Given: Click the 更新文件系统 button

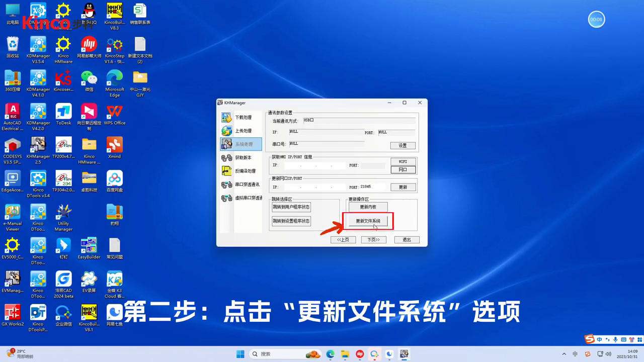Looking at the screenshot, I should tap(368, 221).
